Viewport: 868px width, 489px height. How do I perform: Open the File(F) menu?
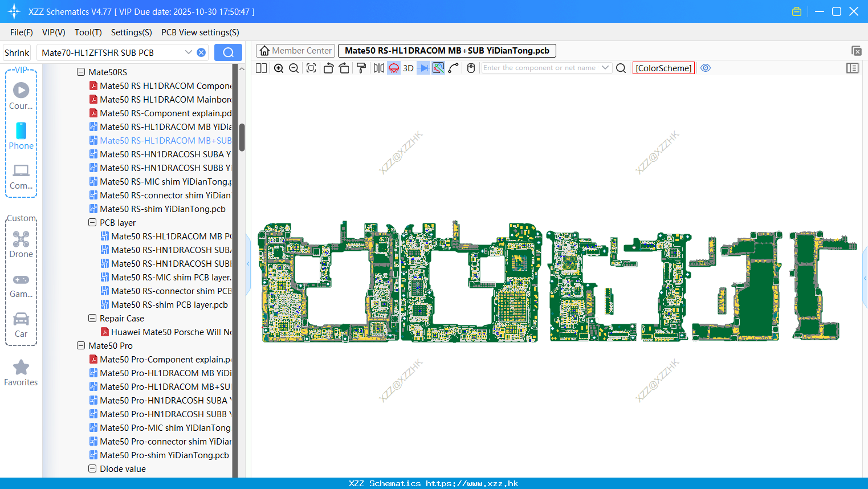click(22, 32)
